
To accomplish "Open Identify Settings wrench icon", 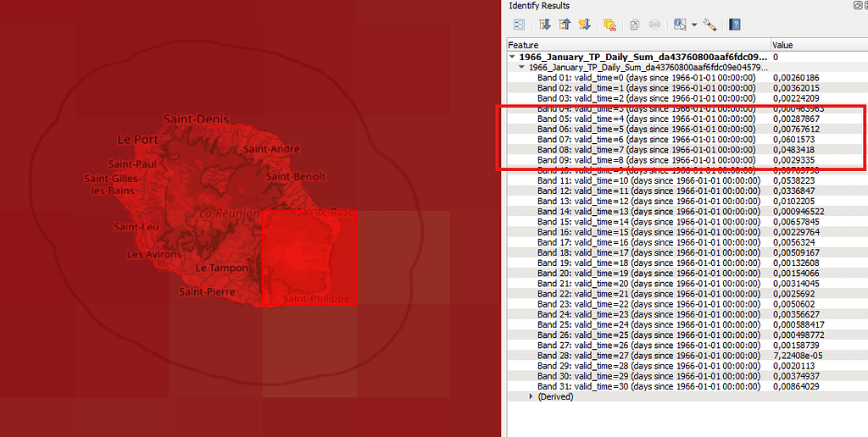I will tap(709, 25).
